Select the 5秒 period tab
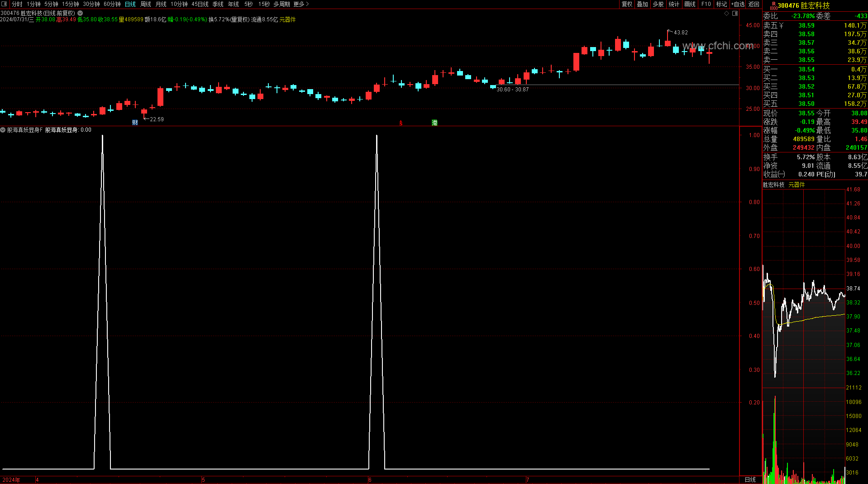 248,4
